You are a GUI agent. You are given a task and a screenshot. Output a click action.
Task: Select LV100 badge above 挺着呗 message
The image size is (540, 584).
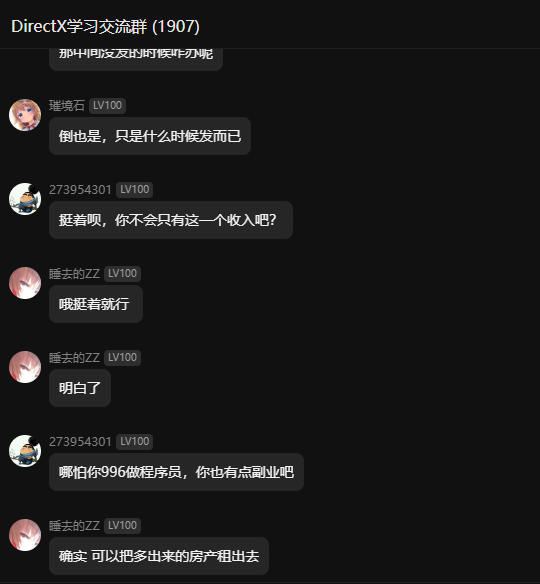pyautogui.click(x=134, y=190)
